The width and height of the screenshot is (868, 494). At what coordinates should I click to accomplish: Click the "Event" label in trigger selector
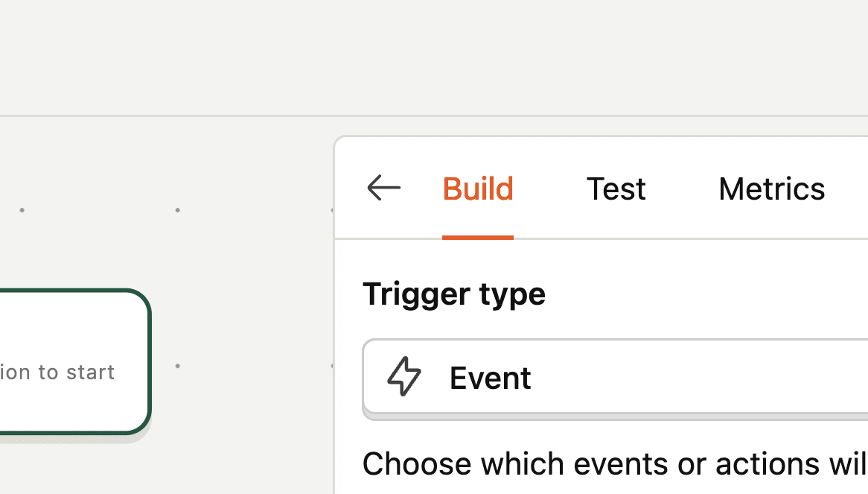(490, 379)
